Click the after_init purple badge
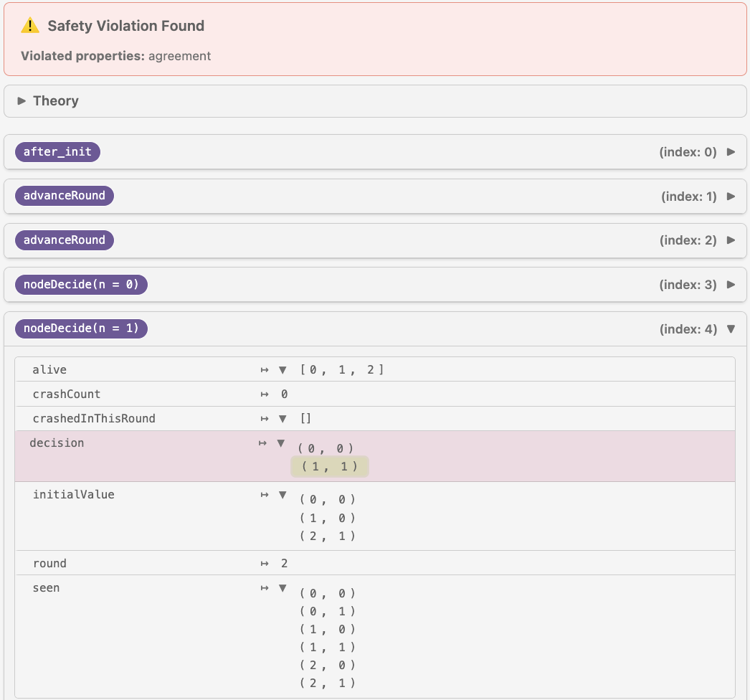The width and height of the screenshot is (750, 700). point(57,152)
